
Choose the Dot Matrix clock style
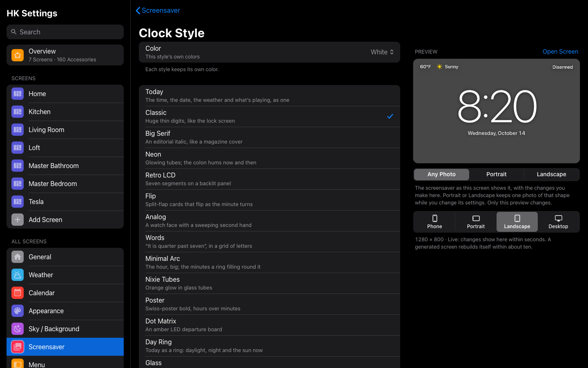269,325
